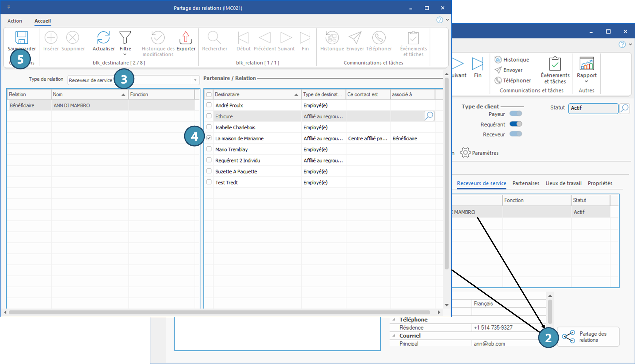The image size is (635, 364).
Task: Expand the Filtre dropdown arrow
Action: click(x=125, y=54)
